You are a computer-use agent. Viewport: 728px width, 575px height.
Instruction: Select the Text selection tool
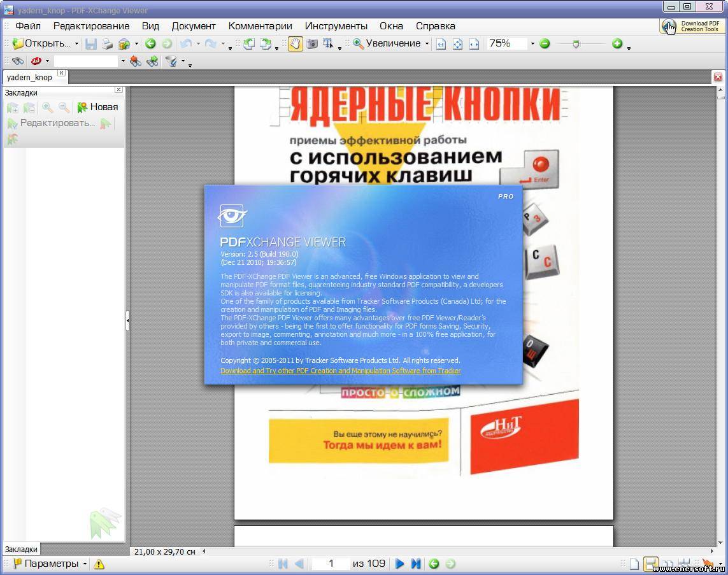[328, 44]
